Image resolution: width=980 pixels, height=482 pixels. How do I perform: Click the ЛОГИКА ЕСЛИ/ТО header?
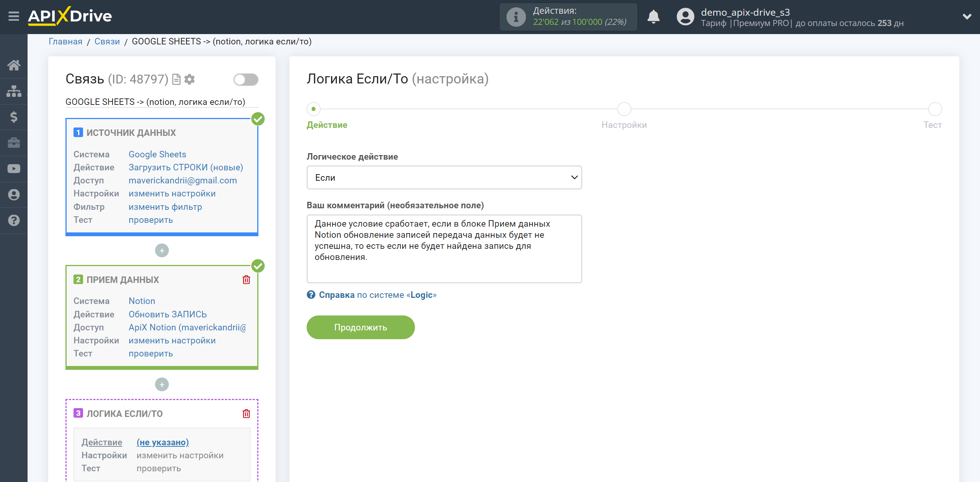pyautogui.click(x=124, y=414)
